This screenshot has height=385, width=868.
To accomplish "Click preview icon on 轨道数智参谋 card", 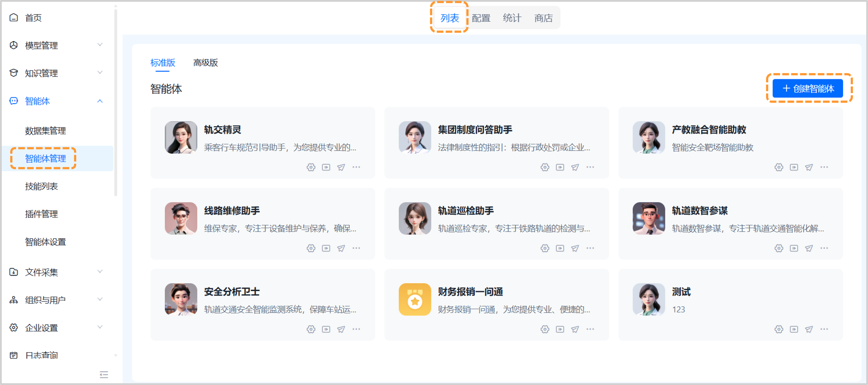I will pyautogui.click(x=794, y=248).
